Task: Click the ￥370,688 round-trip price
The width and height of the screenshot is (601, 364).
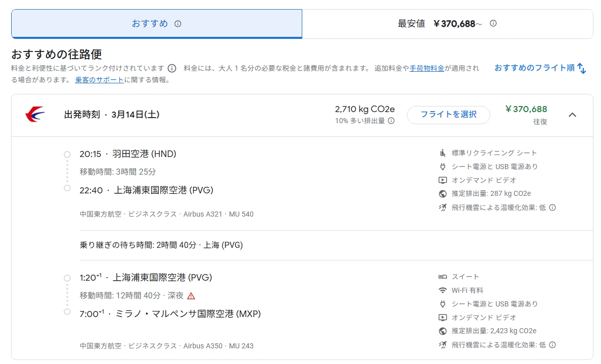Action: 526,109
